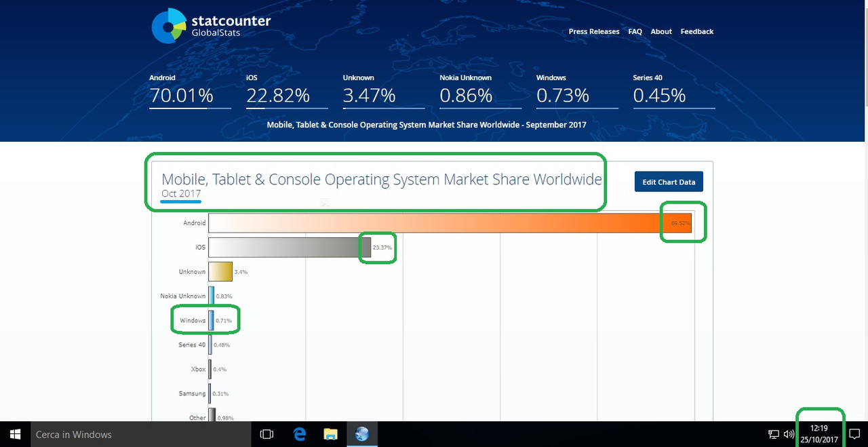The image size is (868, 447).
Task: Click the Edit Chart Data button
Action: coord(669,182)
